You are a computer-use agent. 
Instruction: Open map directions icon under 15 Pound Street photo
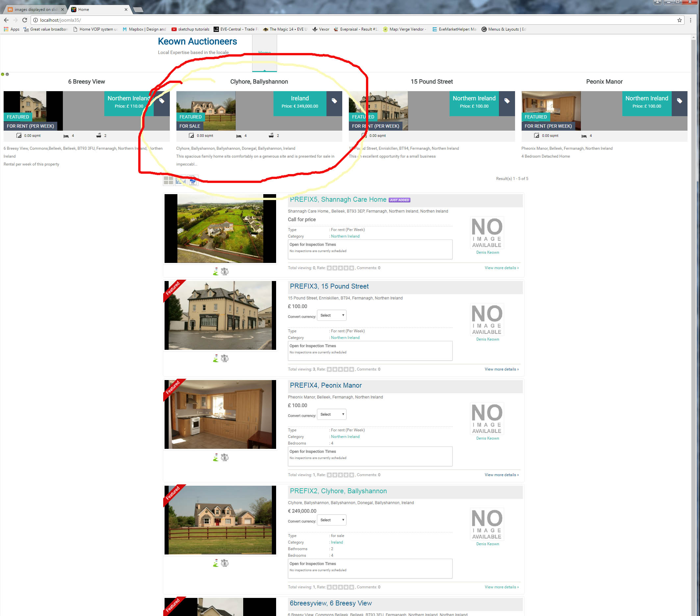coord(216,358)
